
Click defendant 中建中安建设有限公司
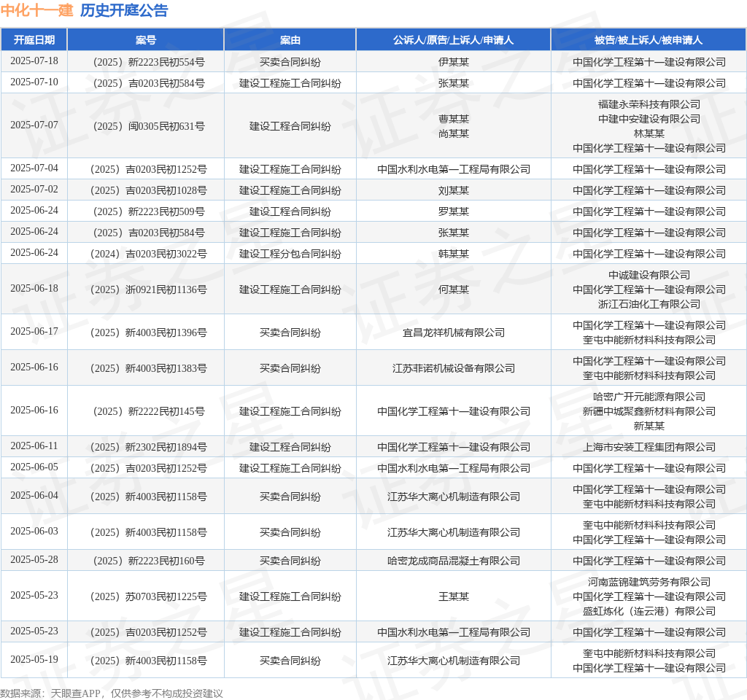pyautogui.click(x=649, y=119)
